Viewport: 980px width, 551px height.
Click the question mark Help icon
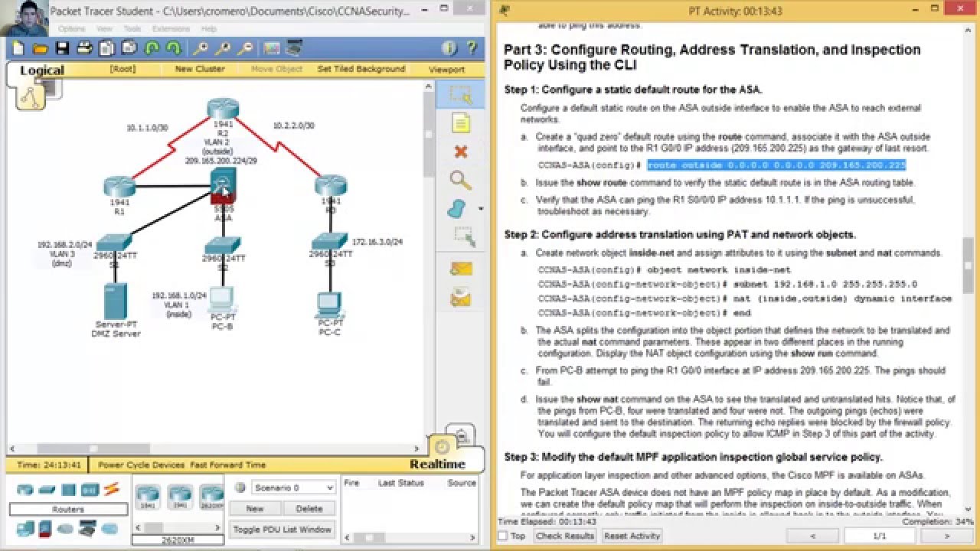[472, 48]
